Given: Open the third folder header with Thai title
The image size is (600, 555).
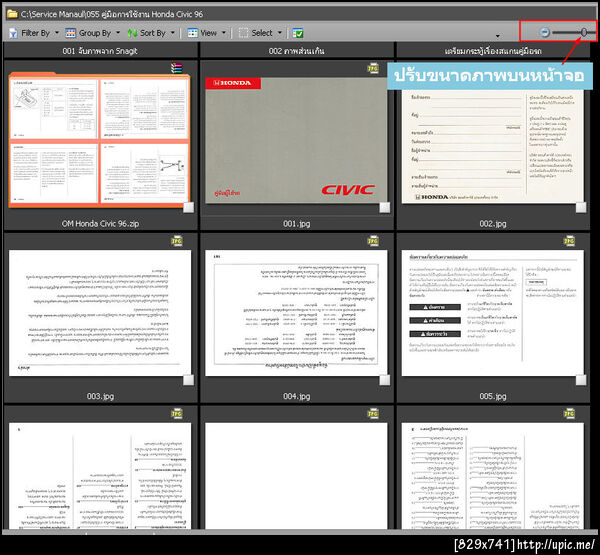Looking at the screenshot, I should coord(493,51).
